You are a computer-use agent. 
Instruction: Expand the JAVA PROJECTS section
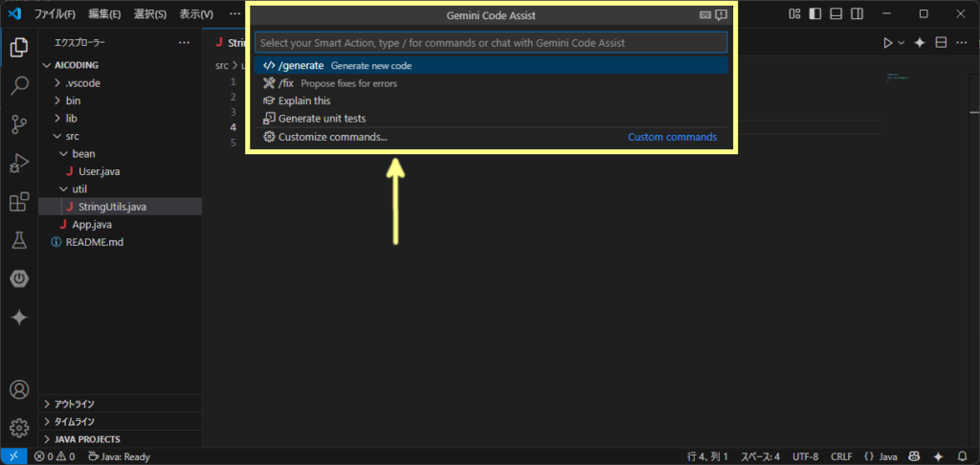[120, 439]
